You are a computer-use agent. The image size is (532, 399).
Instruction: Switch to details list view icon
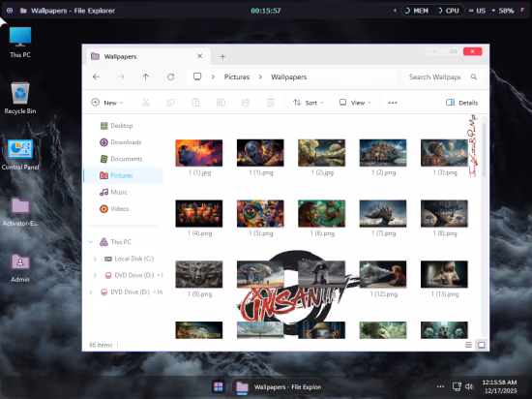(468, 345)
